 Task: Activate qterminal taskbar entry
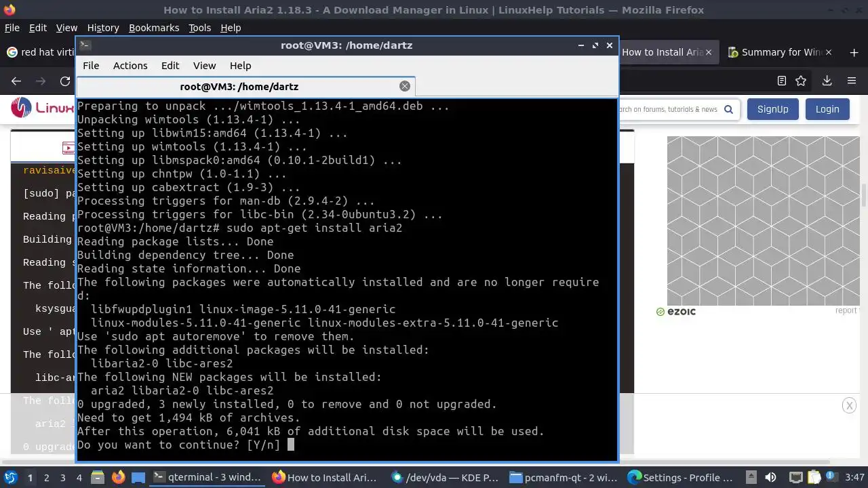208,477
